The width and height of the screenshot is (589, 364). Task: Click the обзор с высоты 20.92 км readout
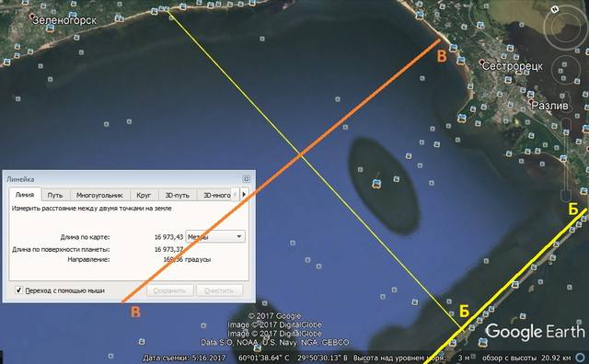526,358
